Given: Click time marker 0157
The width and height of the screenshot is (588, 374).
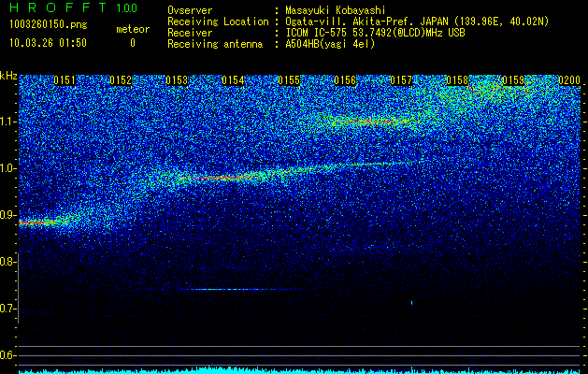Looking at the screenshot, I should 401,80.
